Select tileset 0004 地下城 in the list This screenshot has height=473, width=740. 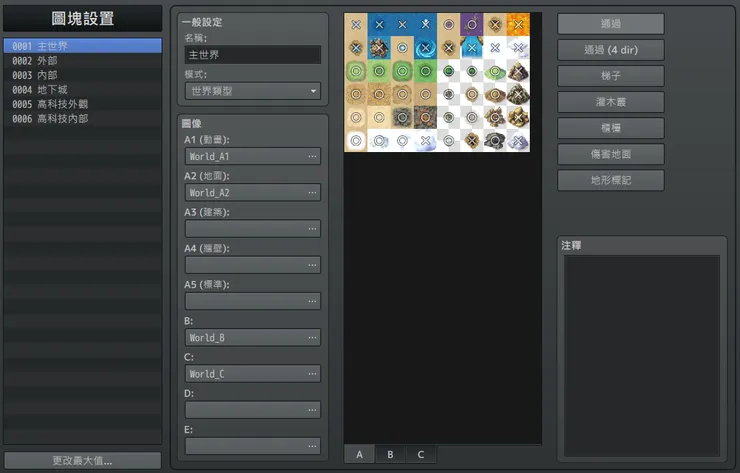pos(83,89)
